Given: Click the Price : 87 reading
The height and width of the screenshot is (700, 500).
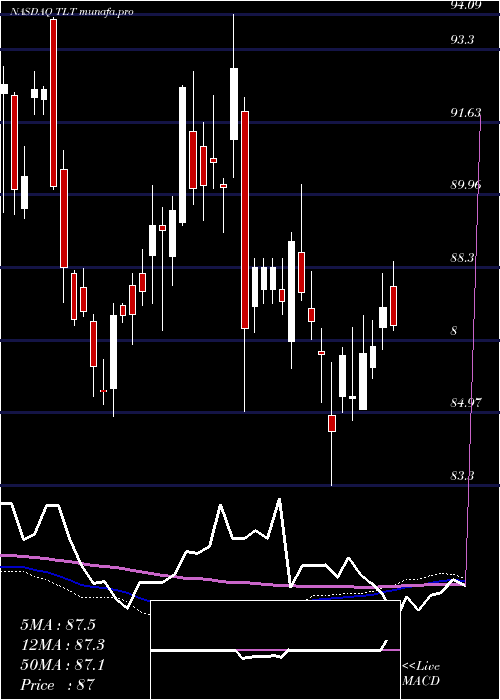Looking at the screenshot, I should coord(58,685).
